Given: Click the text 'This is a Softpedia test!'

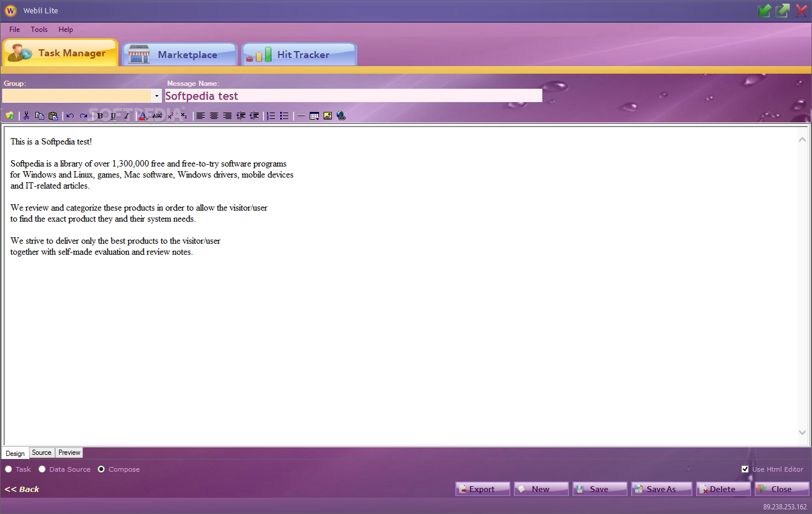Looking at the screenshot, I should 51,142.
